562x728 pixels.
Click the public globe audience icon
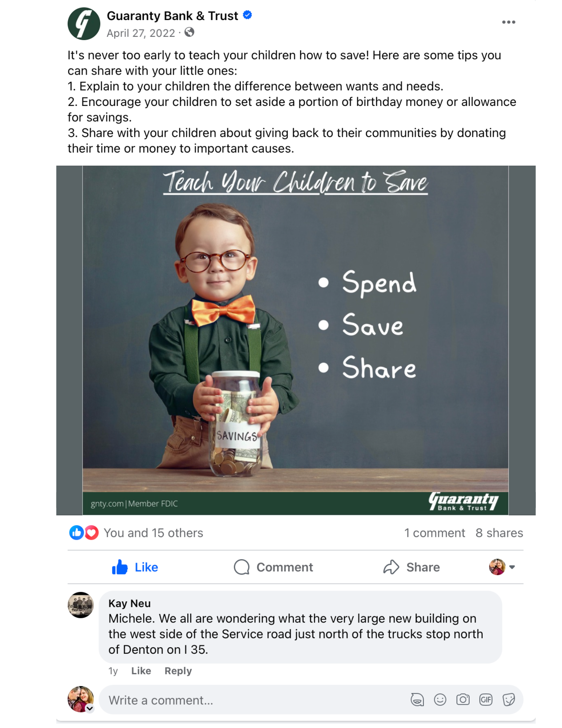pos(189,33)
